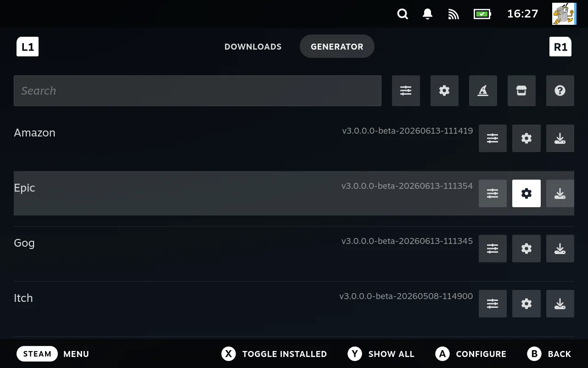
Task: Select the Epic row name
Action: pyautogui.click(x=25, y=188)
